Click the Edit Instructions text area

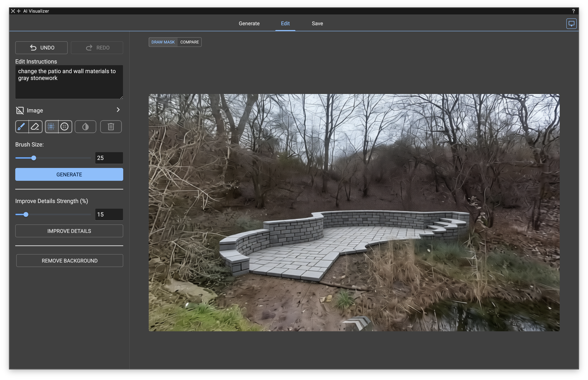tap(69, 82)
